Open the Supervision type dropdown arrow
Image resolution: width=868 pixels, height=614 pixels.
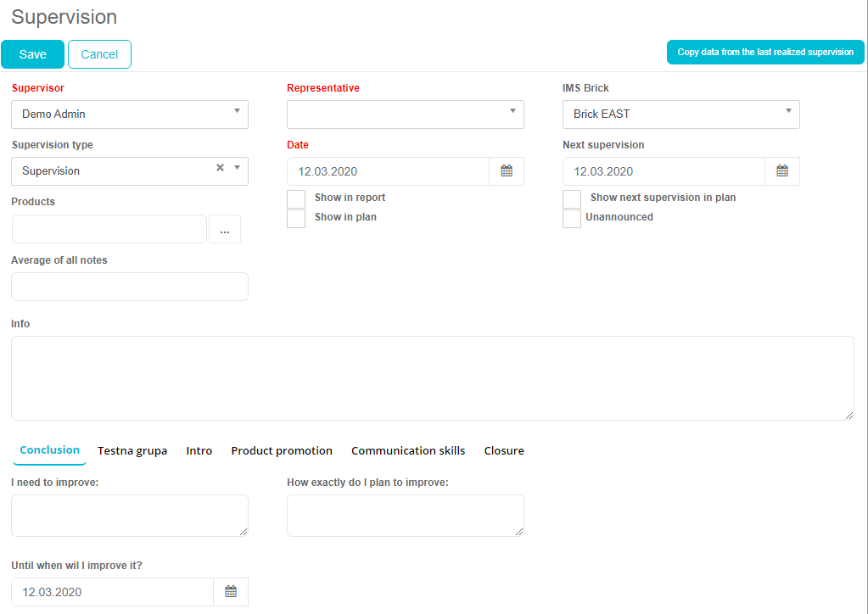click(237, 169)
